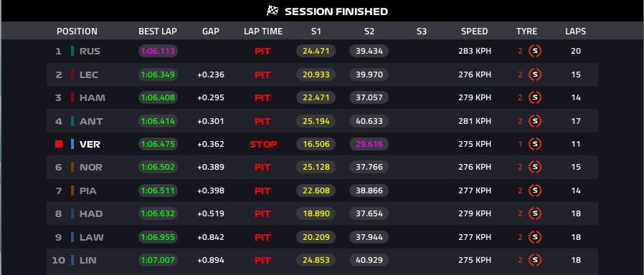Screen dimensions: 644x275
Task: Click the BEST LAP column header
Action: (158, 32)
